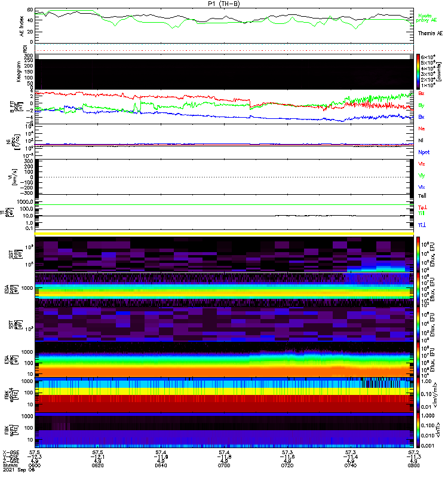Click the Keogram counts color bar
The height and width of the screenshot is (478, 448).
click(x=418, y=72)
